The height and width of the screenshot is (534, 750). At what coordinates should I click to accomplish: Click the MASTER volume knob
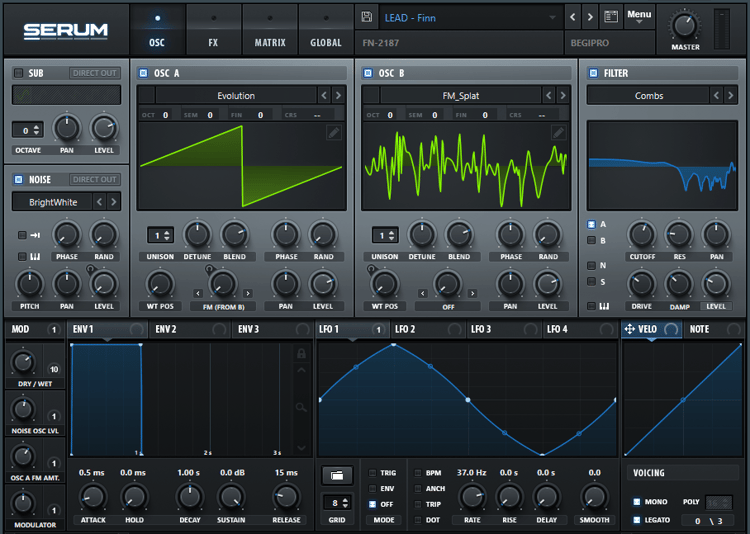point(684,25)
